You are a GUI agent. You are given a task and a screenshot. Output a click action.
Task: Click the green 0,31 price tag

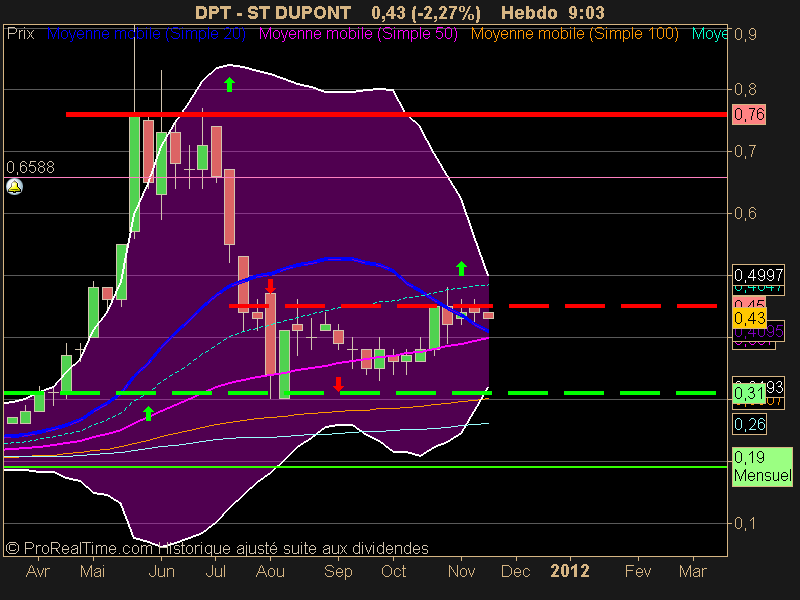749,393
